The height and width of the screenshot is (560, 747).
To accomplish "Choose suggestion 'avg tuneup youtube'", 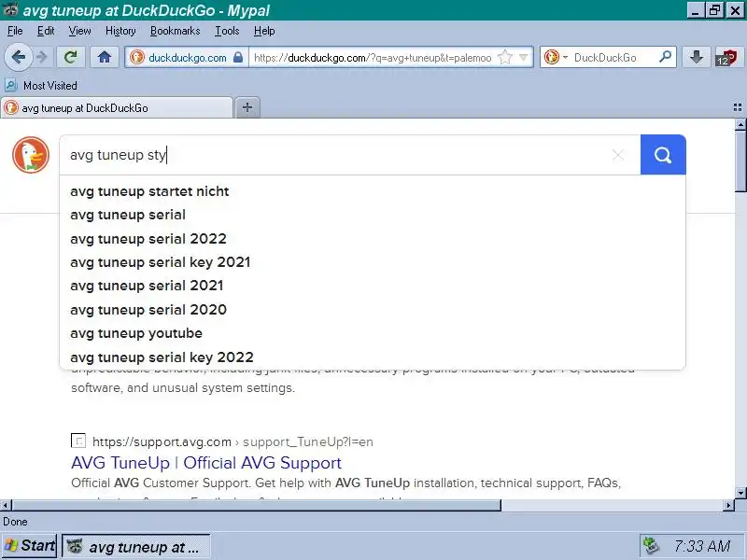I will 373,333.
